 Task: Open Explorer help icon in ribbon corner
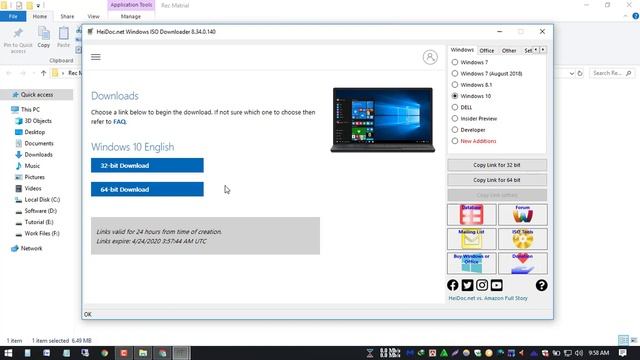[636, 16]
